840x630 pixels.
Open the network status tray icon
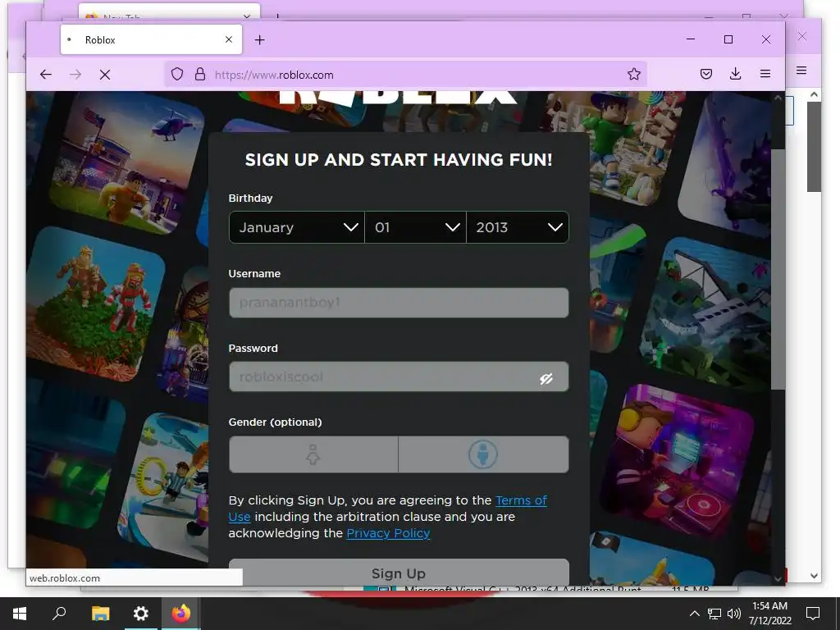[x=714, y=614]
